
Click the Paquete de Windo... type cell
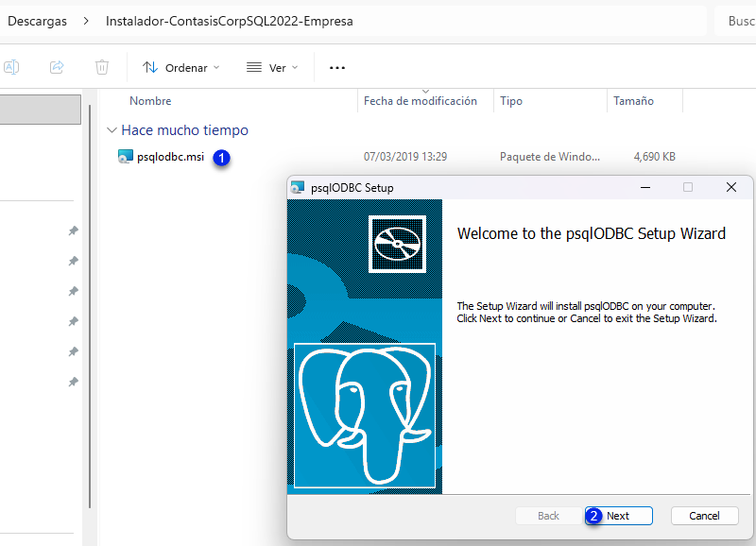point(550,157)
